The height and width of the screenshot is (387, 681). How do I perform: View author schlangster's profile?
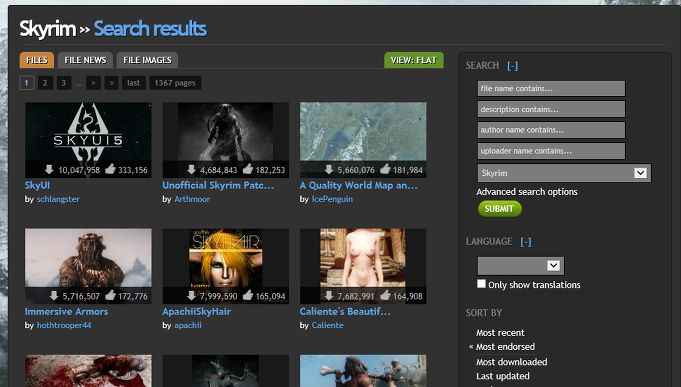click(x=58, y=199)
